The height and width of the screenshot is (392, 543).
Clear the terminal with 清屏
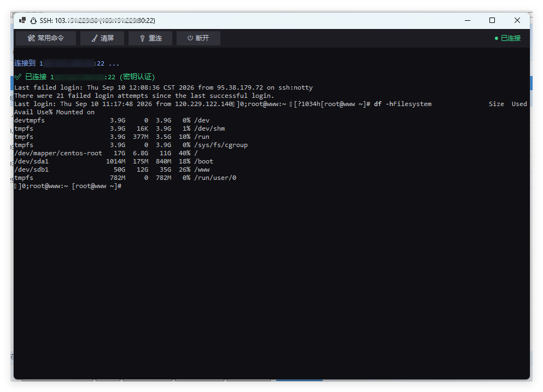(102, 38)
